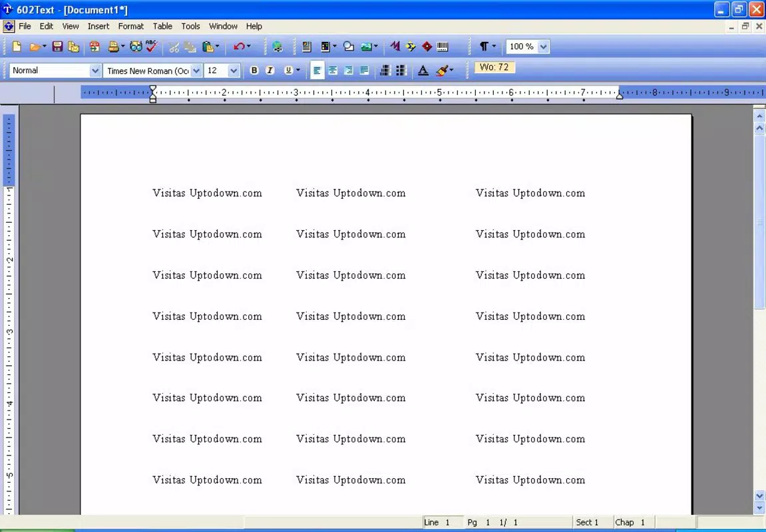
Task: Insert table icon
Action: click(x=325, y=47)
